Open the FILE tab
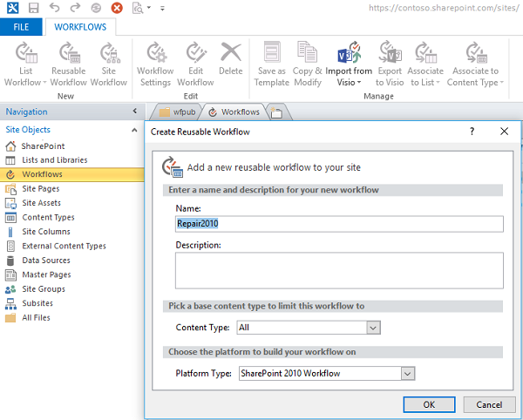Image resolution: width=523 pixels, height=420 pixels. (x=20, y=27)
